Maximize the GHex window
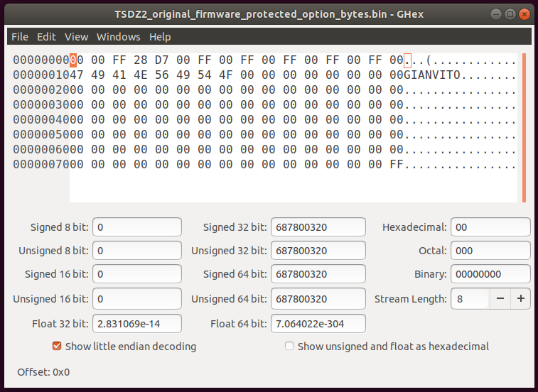 point(510,14)
